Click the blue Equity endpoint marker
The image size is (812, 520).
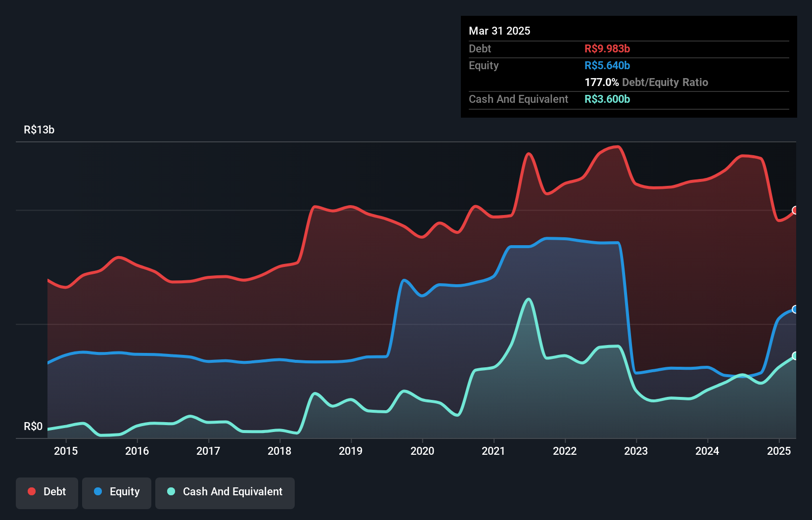(x=795, y=309)
